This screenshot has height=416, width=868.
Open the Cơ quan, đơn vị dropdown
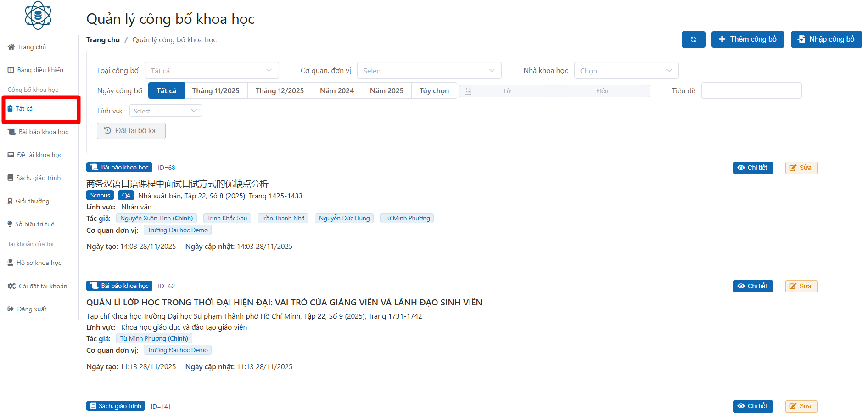coord(429,71)
